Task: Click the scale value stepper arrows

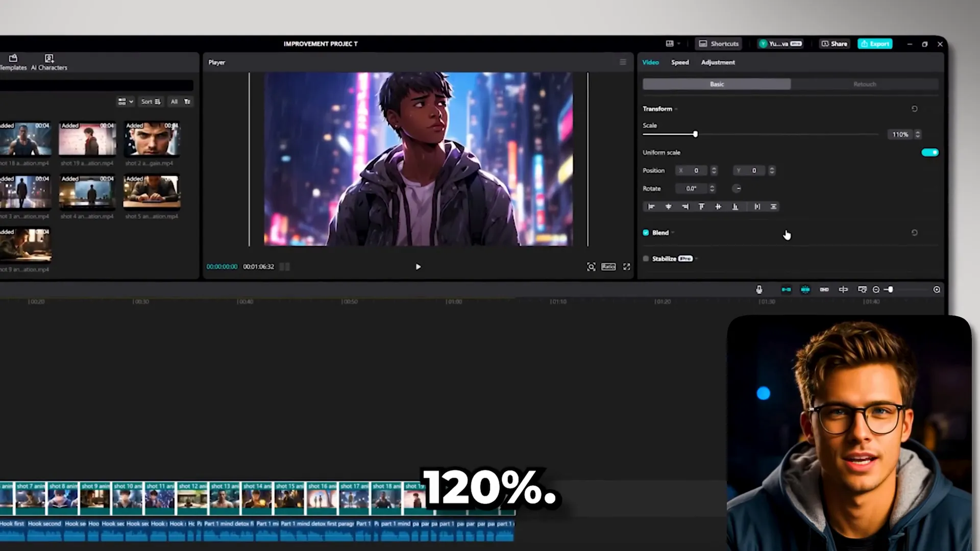Action: (x=918, y=134)
